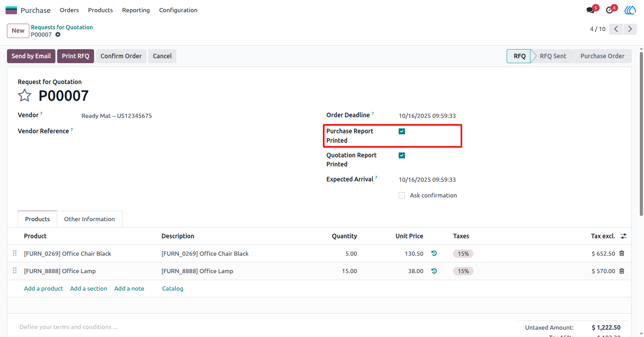Screen dimensions: 644x337
Task: Open the Products menu
Action: pyautogui.click(x=100, y=10)
